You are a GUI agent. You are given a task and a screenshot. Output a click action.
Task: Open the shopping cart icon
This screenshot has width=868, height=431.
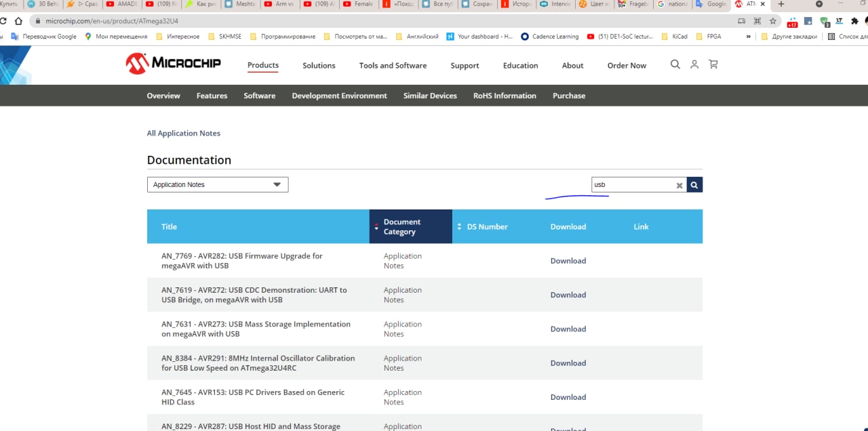coord(713,64)
